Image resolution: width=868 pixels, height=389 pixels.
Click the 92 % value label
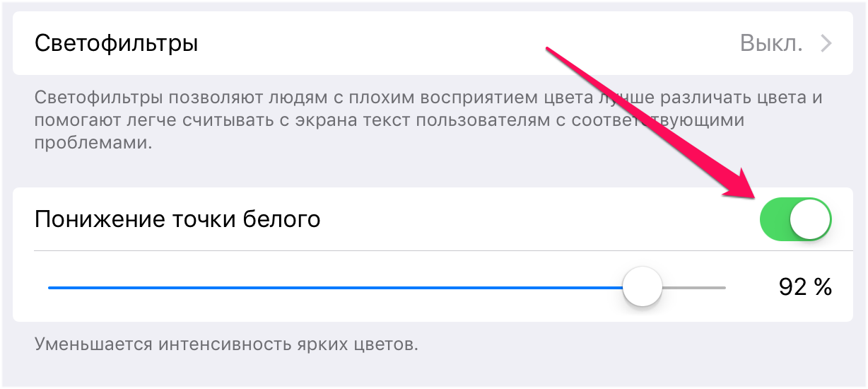(x=805, y=287)
